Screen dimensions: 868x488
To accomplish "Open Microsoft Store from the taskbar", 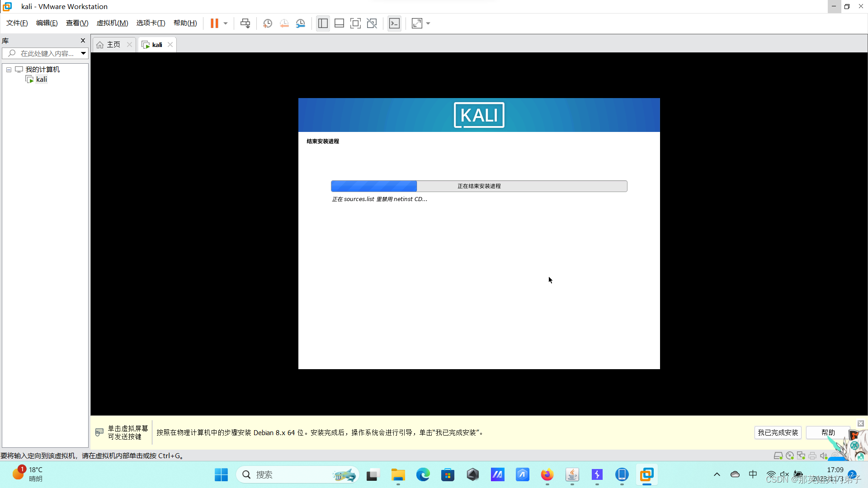I will tap(448, 474).
